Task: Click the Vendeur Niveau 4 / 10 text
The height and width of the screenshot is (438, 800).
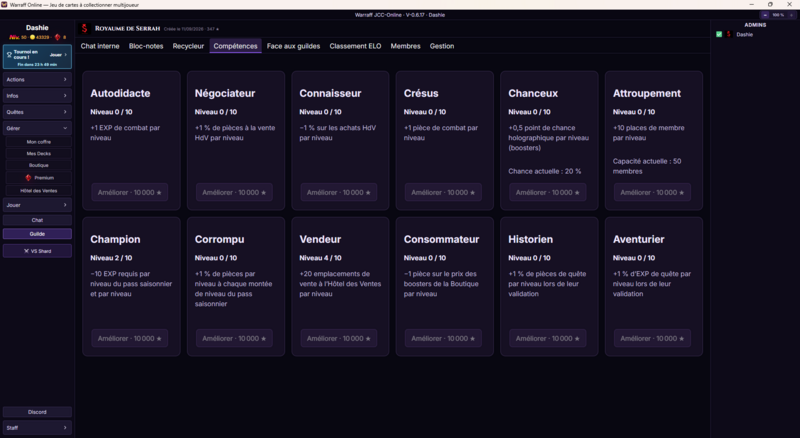Action: tap(320, 258)
